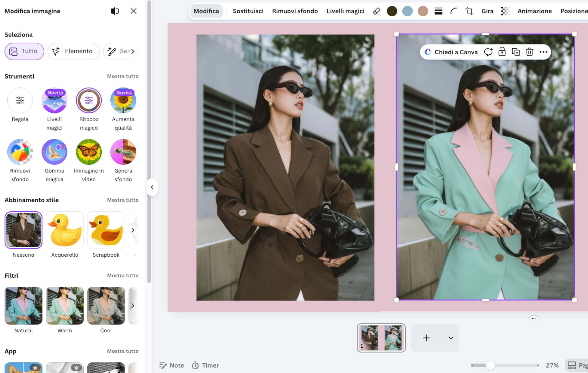Click Sostituisci in the toolbar
Screen dimensions: 588x373
coord(248,11)
